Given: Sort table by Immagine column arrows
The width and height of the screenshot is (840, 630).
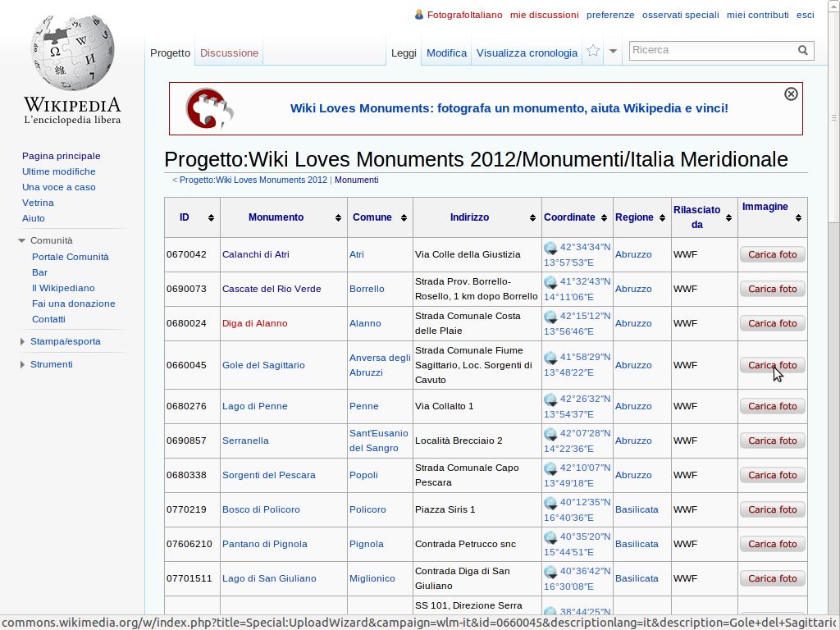Looking at the screenshot, I should point(798,217).
